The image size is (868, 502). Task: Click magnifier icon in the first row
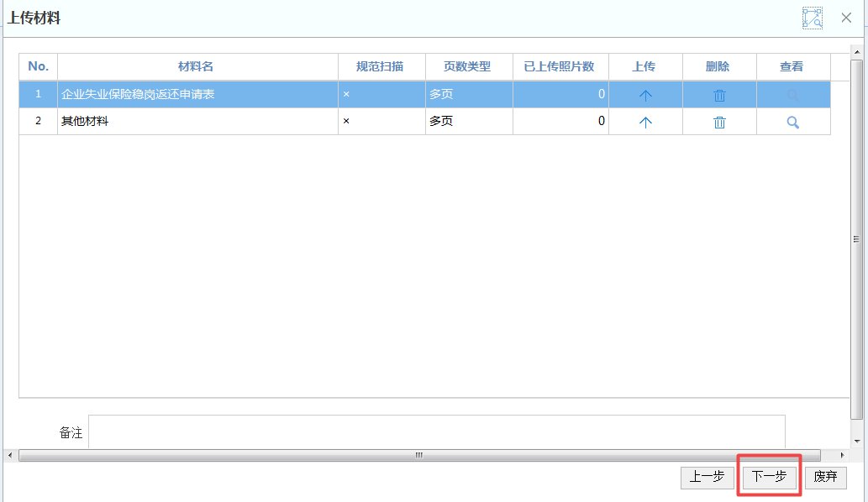(792, 95)
